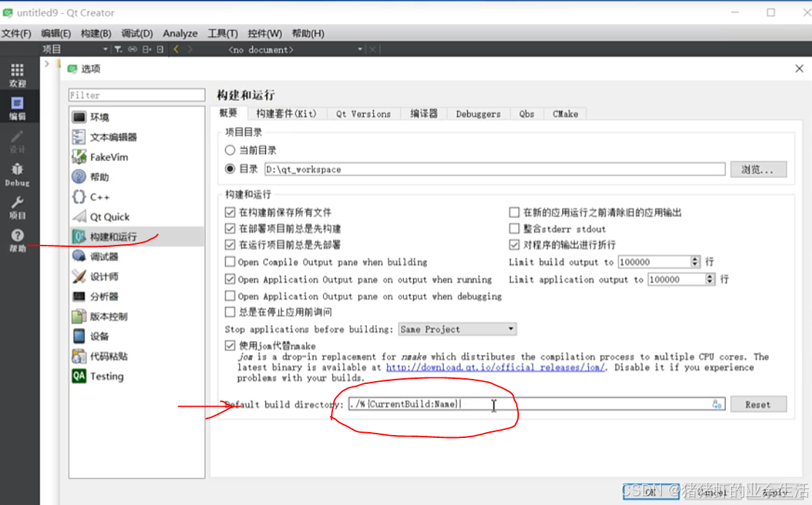Screen dimensions: 812x505
Task: Click the filter tree toolbar icon
Action: click(118, 50)
